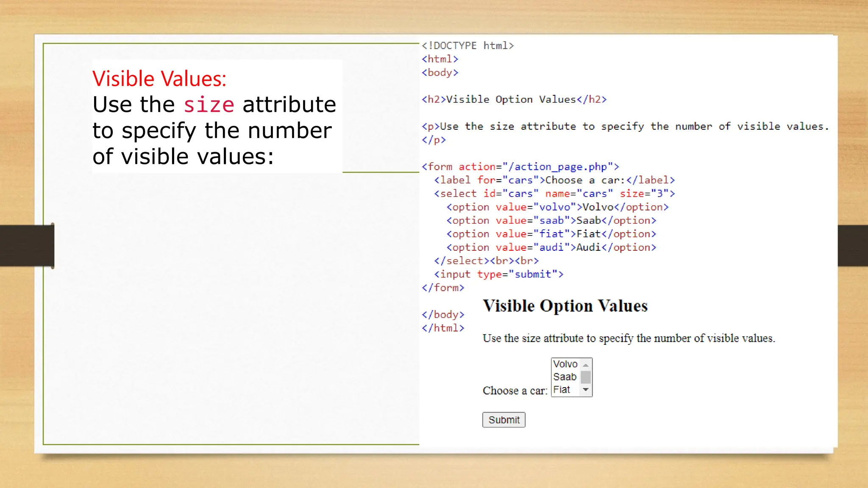
Task: Click the code line containing size="3"
Action: click(x=554, y=194)
